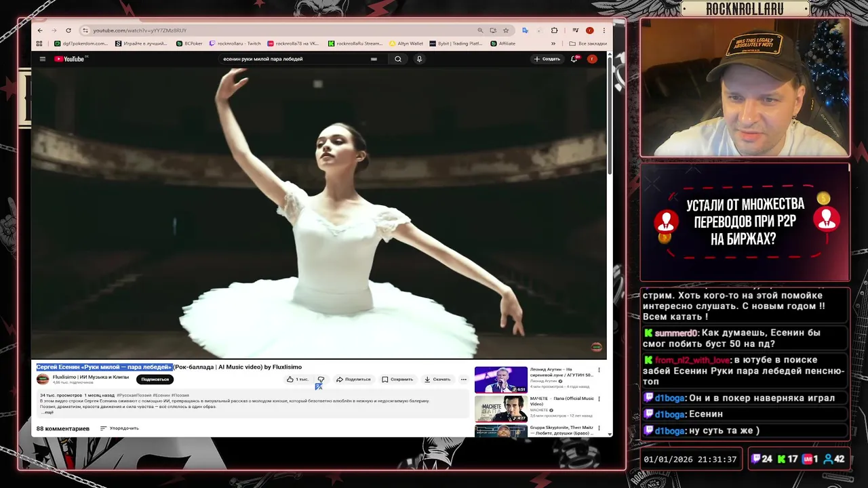
Task: Open the Altyn Wallet bookmark
Action: pos(406,43)
